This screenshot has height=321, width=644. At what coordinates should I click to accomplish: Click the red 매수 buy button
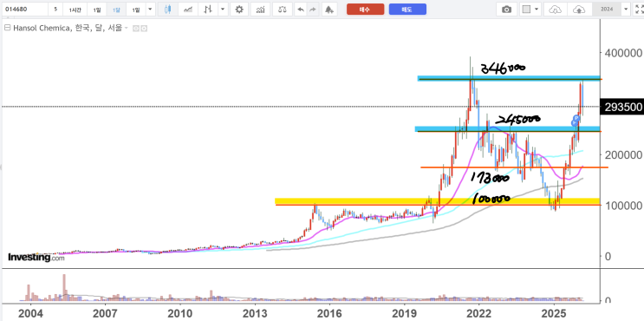[x=365, y=9]
